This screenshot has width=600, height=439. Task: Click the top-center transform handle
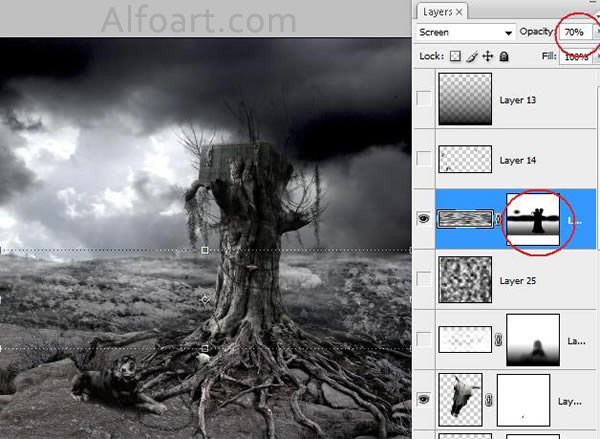tap(205, 250)
